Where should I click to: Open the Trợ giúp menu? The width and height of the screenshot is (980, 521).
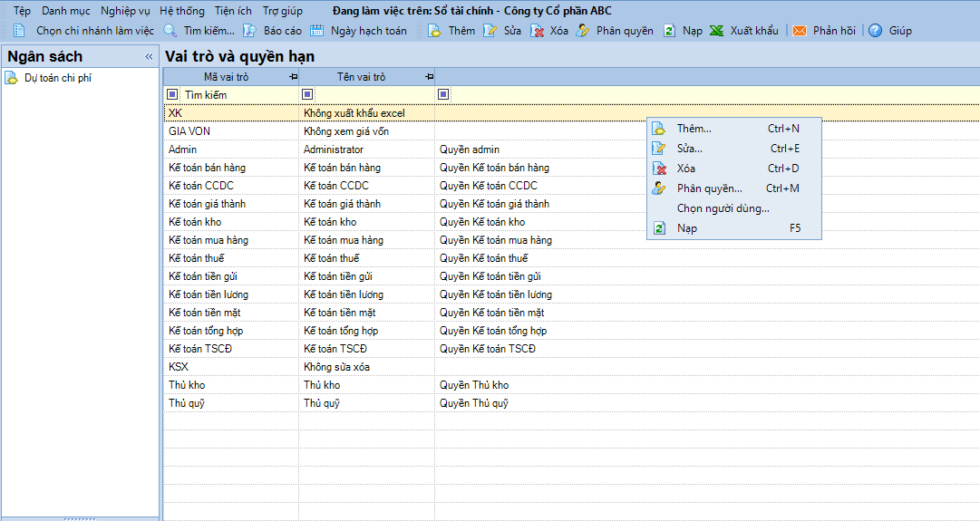pos(283,11)
